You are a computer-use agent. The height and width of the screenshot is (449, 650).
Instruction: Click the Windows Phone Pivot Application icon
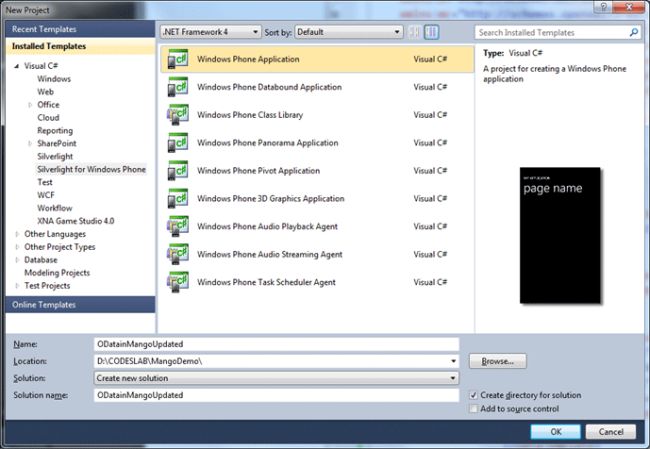[x=178, y=170]
